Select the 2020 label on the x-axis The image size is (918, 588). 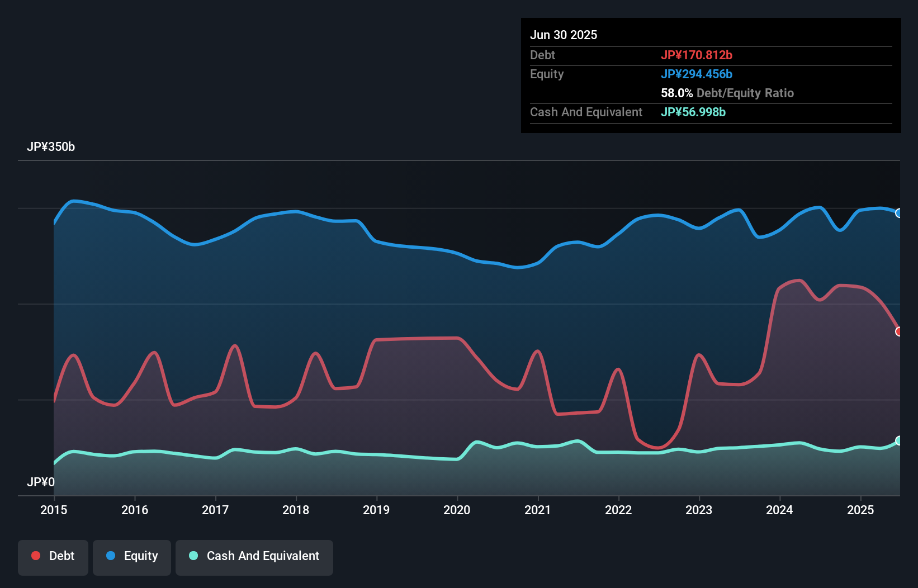[457, 510]
